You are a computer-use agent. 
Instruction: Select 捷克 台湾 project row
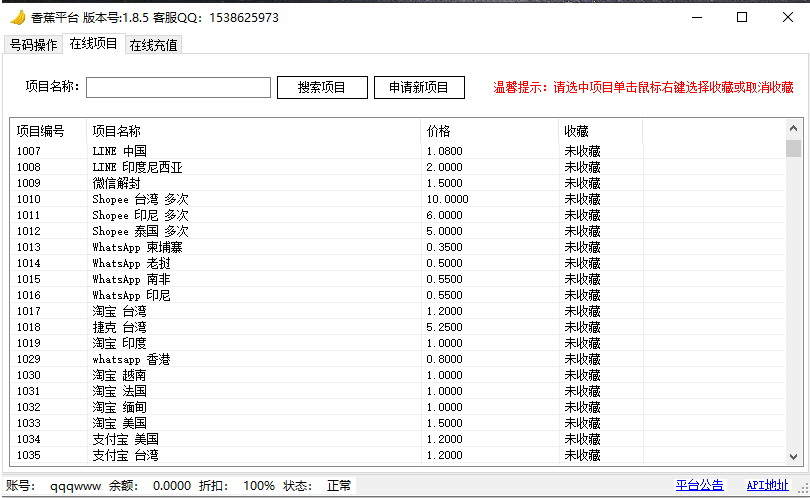[x=398, y=327]
